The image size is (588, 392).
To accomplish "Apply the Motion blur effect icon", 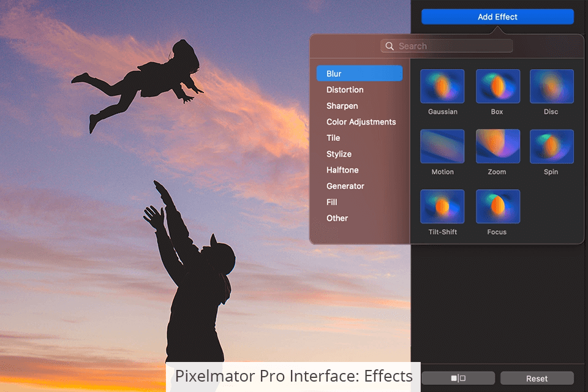I will pyautogui.click(x=442, y=146).
